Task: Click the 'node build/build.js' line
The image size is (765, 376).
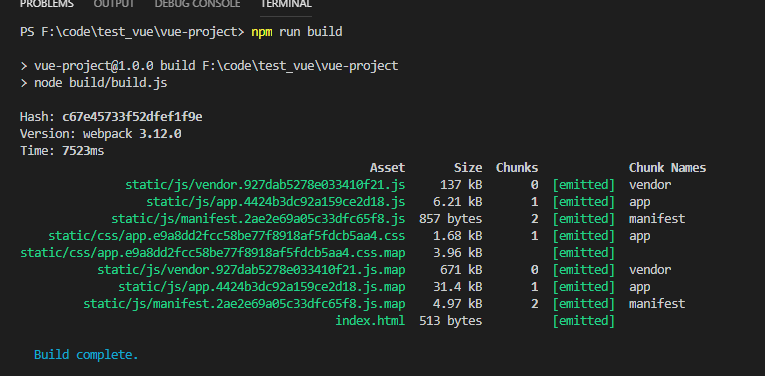Action: point(94,83)
